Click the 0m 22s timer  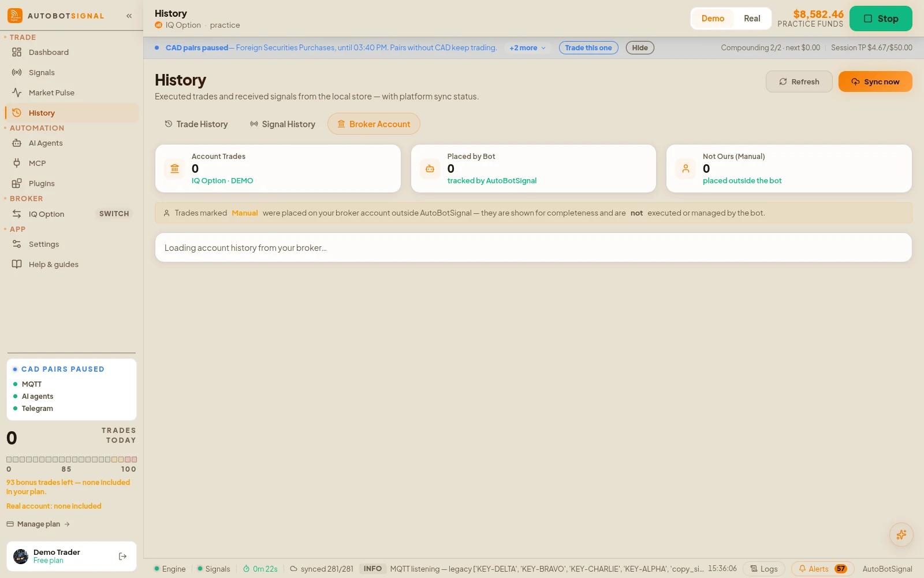pyautogui.click(x=260, y=569)
